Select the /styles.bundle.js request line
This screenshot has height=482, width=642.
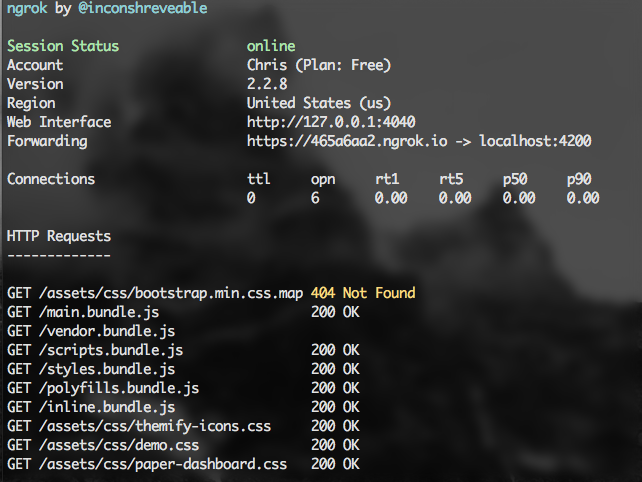pos(91,369)
